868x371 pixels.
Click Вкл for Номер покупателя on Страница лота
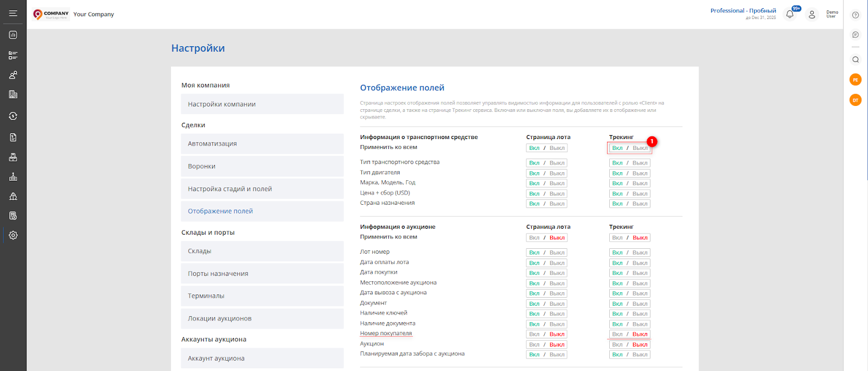point(534,334)
